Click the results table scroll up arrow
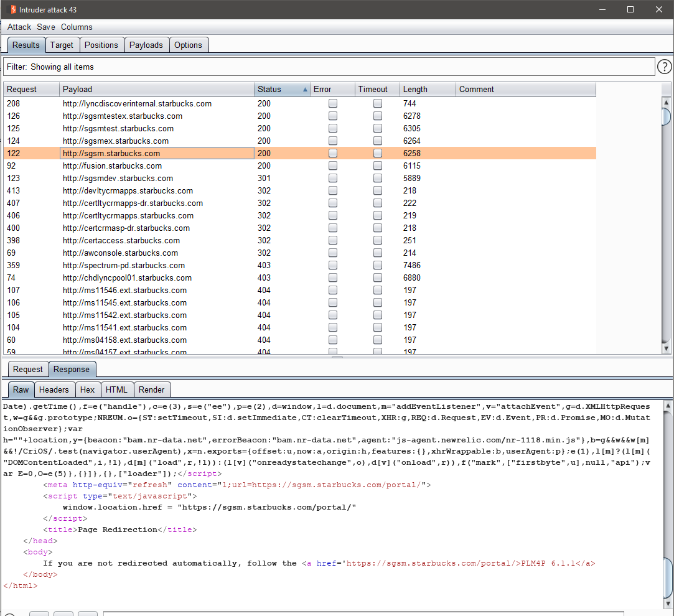The width and height of the screenshot is (674, 616). (667, 102)
